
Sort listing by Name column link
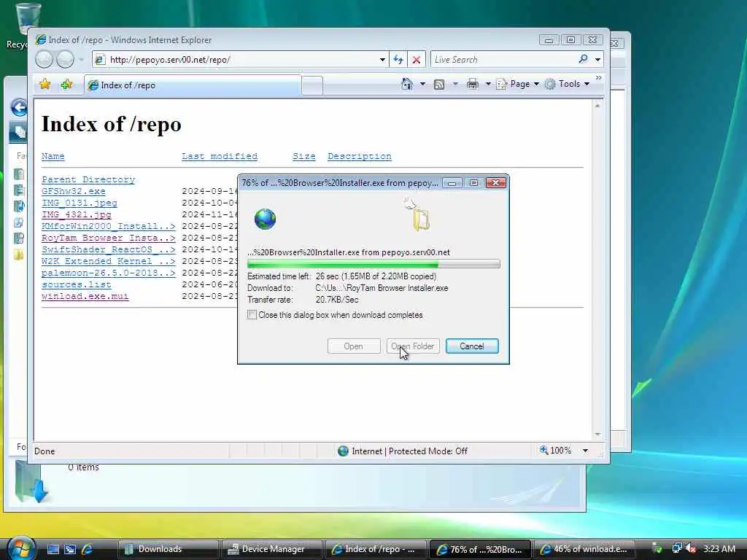(53, 156)
